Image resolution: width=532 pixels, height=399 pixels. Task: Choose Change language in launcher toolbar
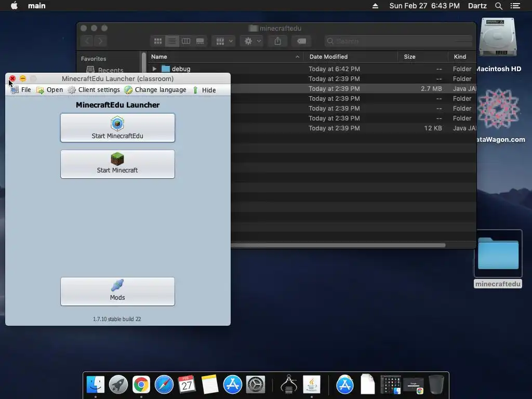coord(155,90)
